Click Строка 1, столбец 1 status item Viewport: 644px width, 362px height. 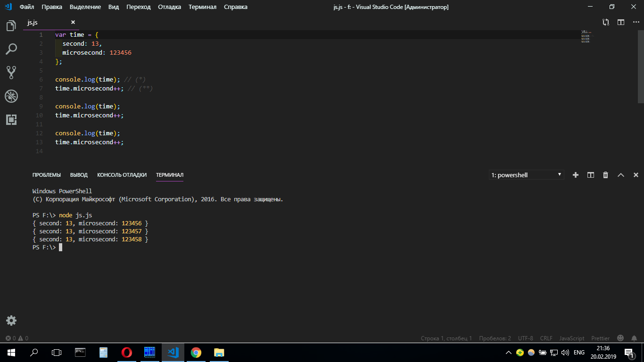446,338
